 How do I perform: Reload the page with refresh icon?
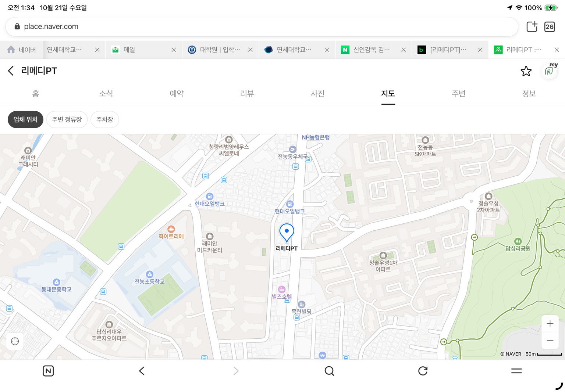coord(423,371)
